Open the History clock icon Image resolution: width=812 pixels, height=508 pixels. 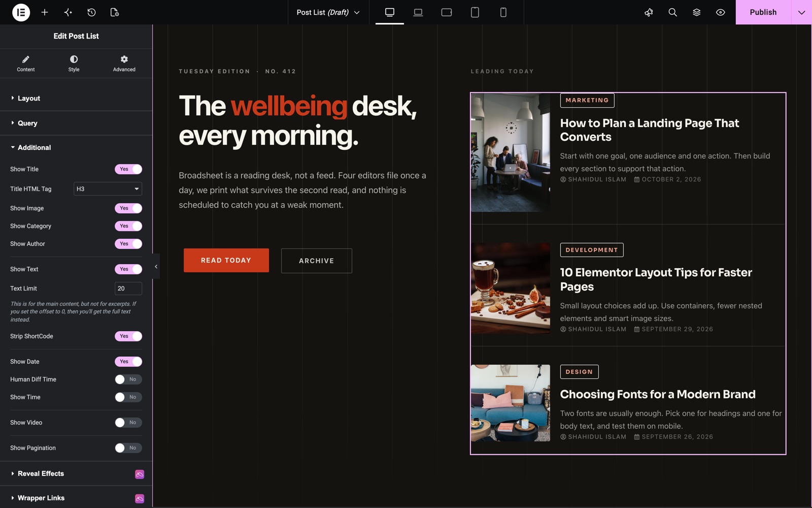91,12
